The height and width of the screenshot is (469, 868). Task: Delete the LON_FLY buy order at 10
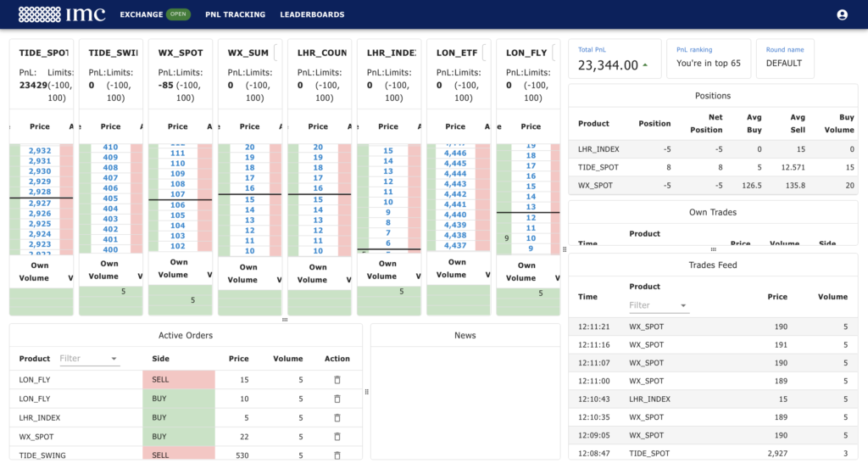[337, 399]
